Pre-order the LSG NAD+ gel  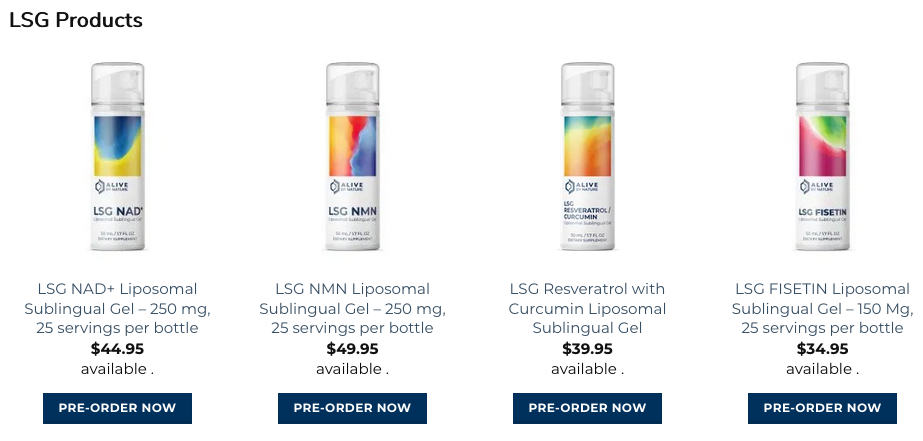coord(117,408)
